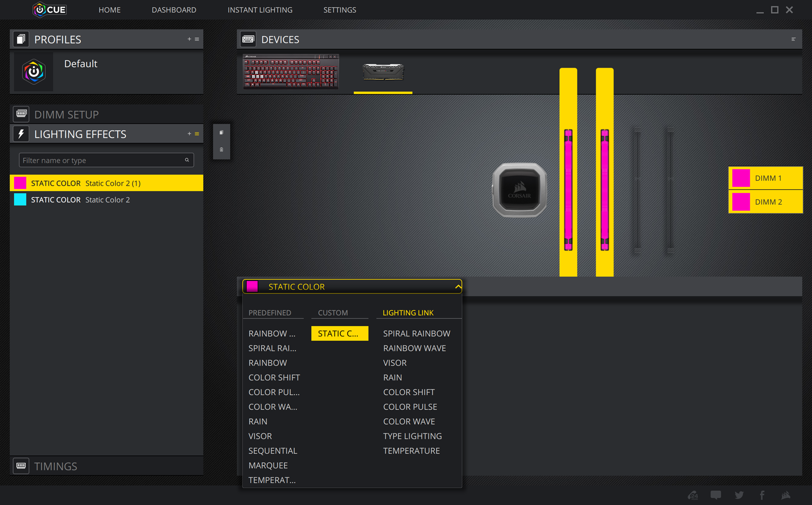Click the iCUE logo icon
Viewport: 812px width, 505px height.
pos(49,10)
